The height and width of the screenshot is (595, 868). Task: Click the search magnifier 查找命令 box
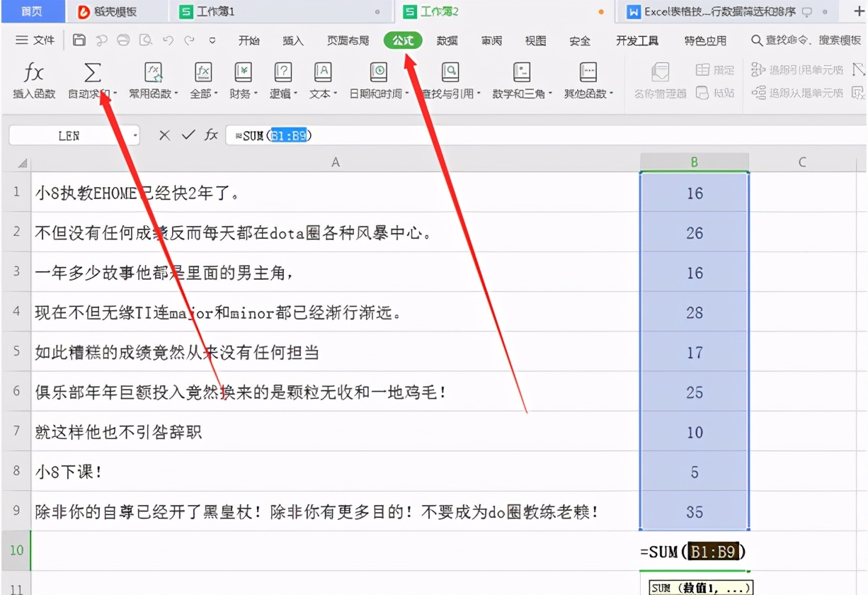pos(805,40)
